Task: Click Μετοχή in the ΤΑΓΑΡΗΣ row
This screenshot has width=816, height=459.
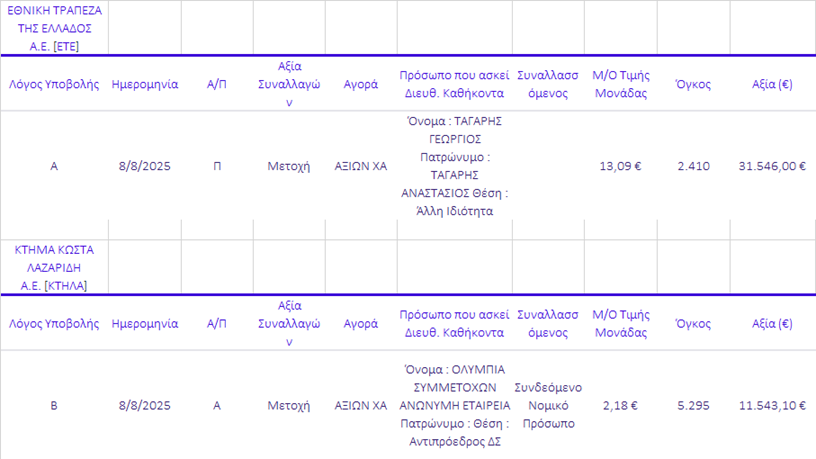Action: [289, 166]
